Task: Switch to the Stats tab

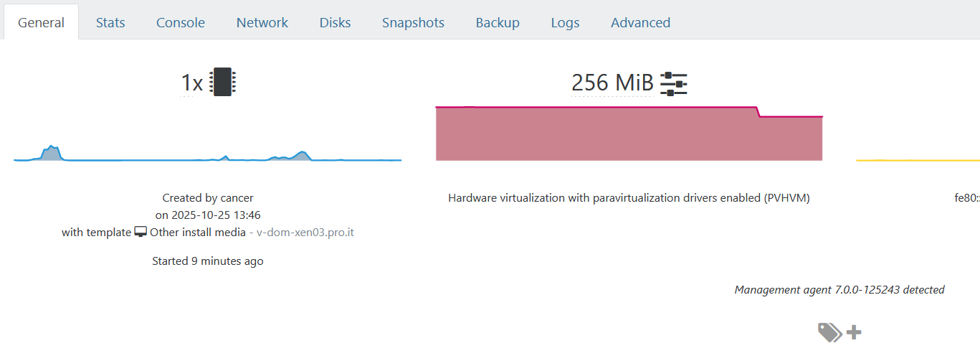Action: (110, 23)
